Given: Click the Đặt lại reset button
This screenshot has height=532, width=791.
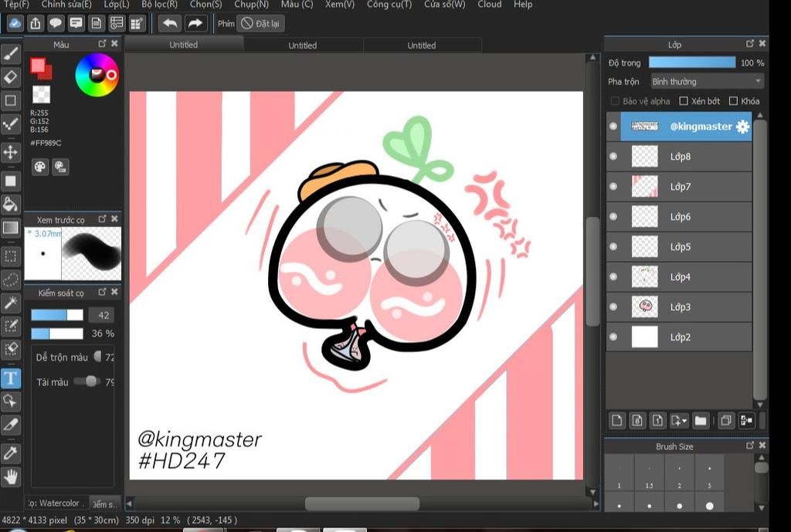Looking at the screenshot, I should [260, 24].
